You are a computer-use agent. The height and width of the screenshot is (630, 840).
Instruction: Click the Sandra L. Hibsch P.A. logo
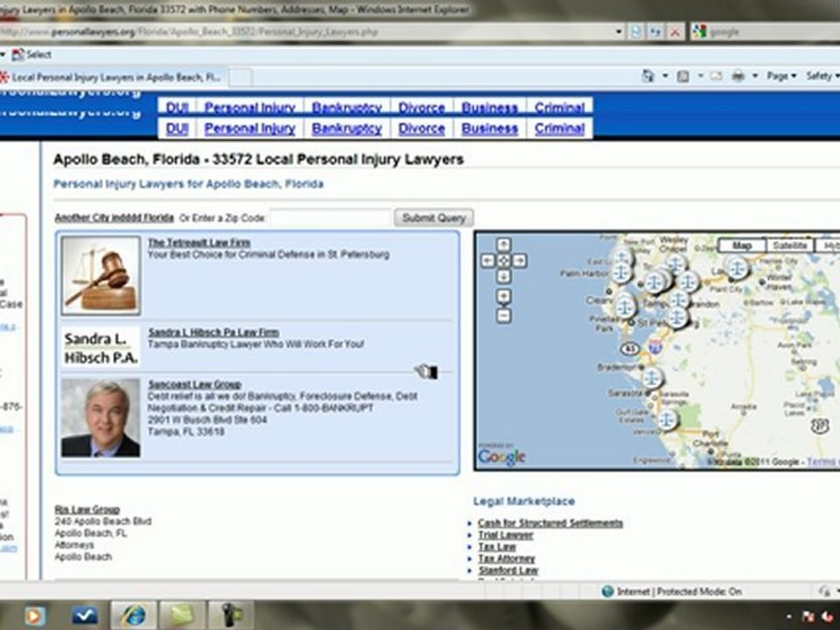(x=101, y=347)
